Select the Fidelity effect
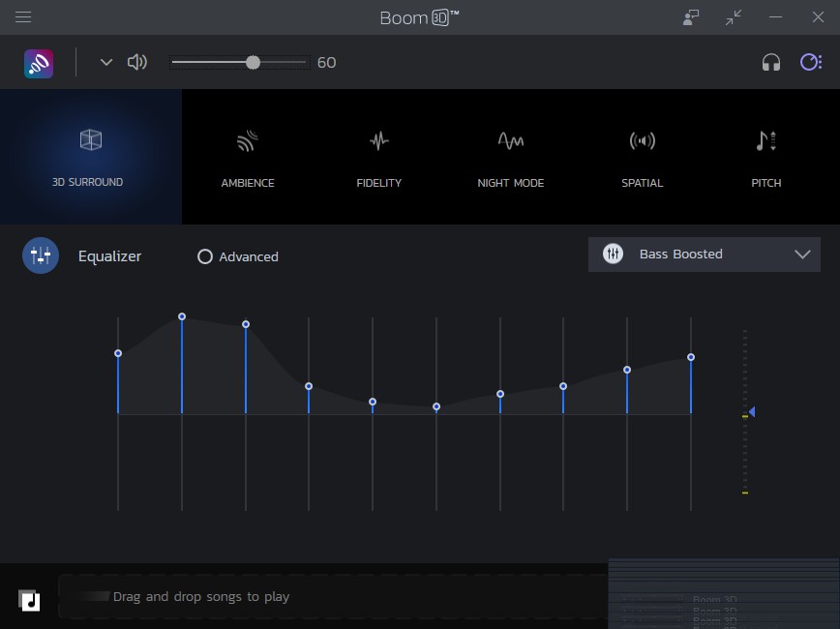 point(378,158)
